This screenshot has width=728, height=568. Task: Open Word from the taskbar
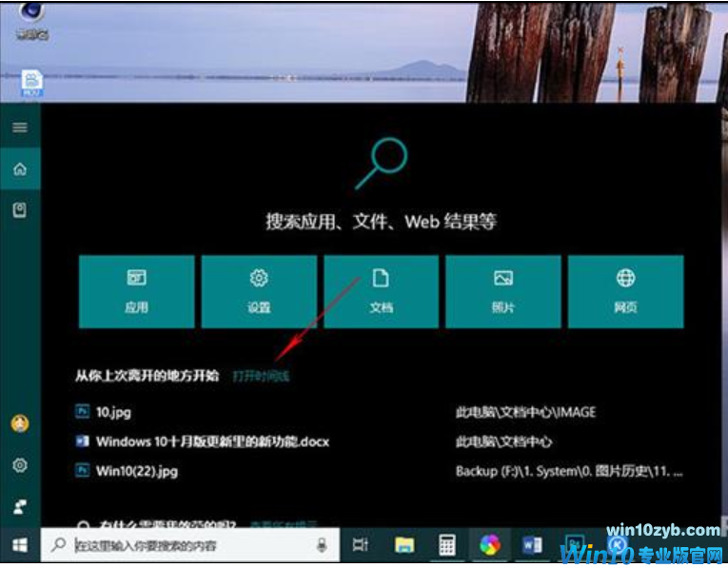532,545
